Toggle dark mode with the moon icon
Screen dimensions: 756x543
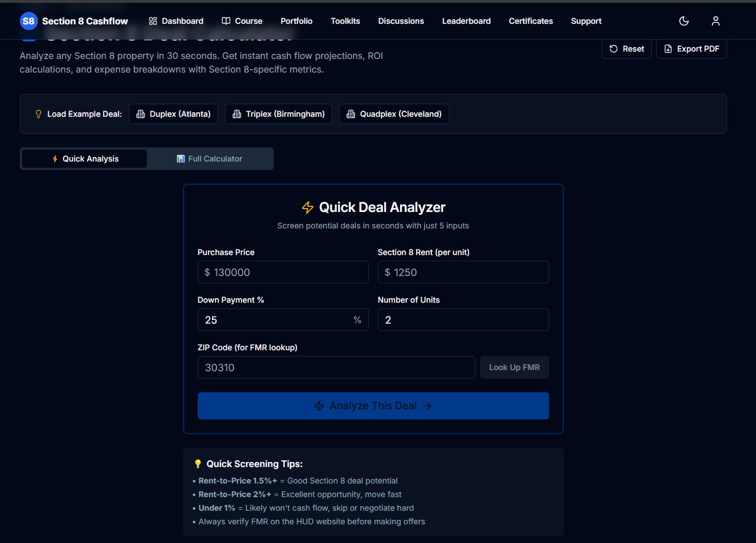coord(683,21)
